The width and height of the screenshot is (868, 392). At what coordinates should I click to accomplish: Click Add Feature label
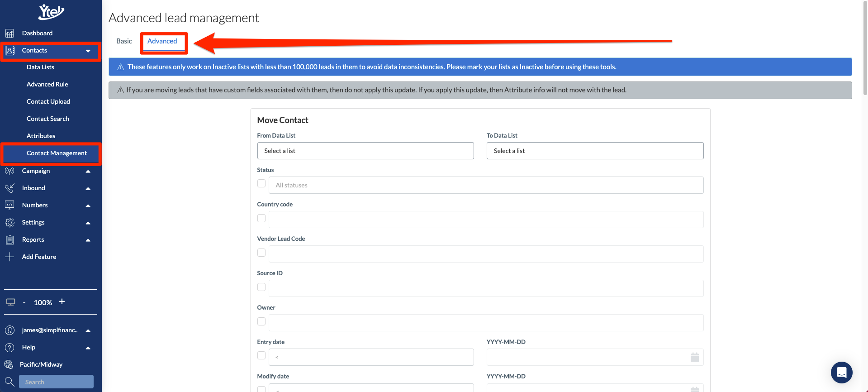click(39, 257)
